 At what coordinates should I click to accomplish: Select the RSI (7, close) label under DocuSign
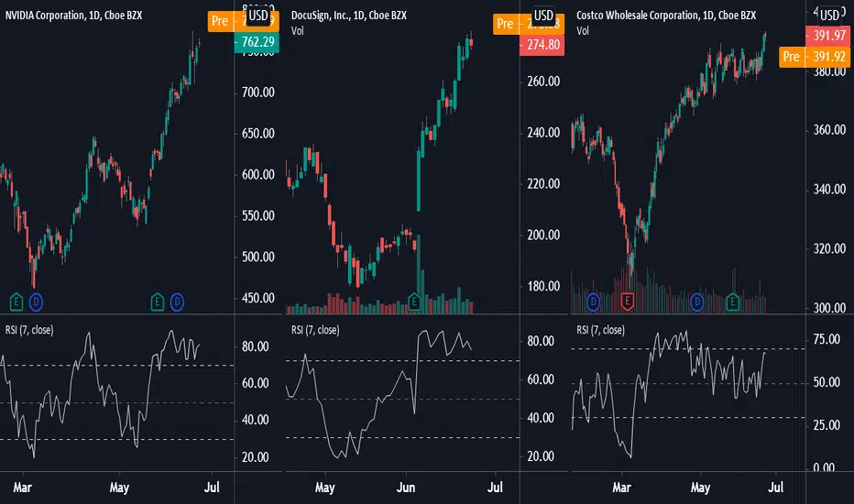tap(315, 330)
